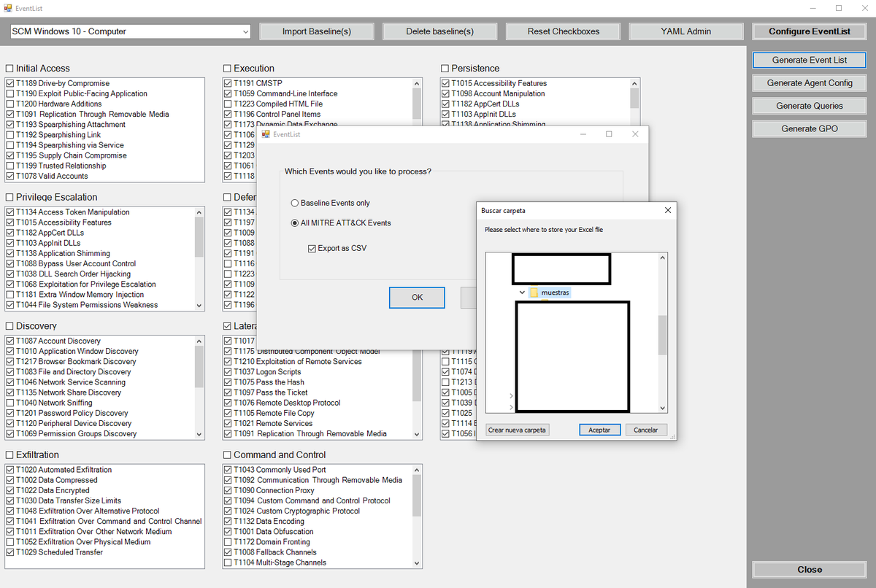The height and width of the screenshot is (588, 876).
Task: Click Persistence list scrollbar thumb
Action: click(x=634, y=98)
